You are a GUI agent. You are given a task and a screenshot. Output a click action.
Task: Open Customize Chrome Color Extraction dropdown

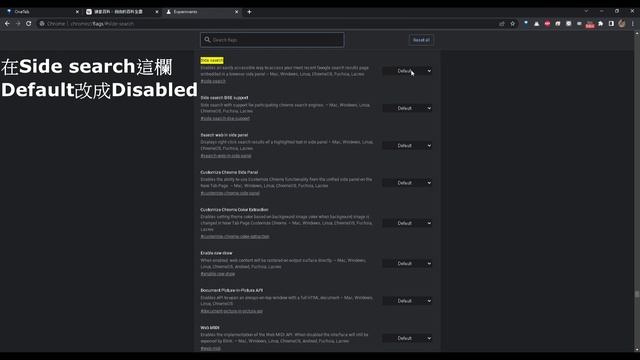coord(407,223)
